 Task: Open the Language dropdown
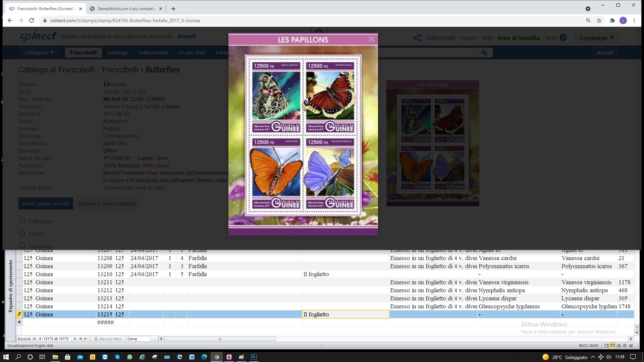pos(597,38)
